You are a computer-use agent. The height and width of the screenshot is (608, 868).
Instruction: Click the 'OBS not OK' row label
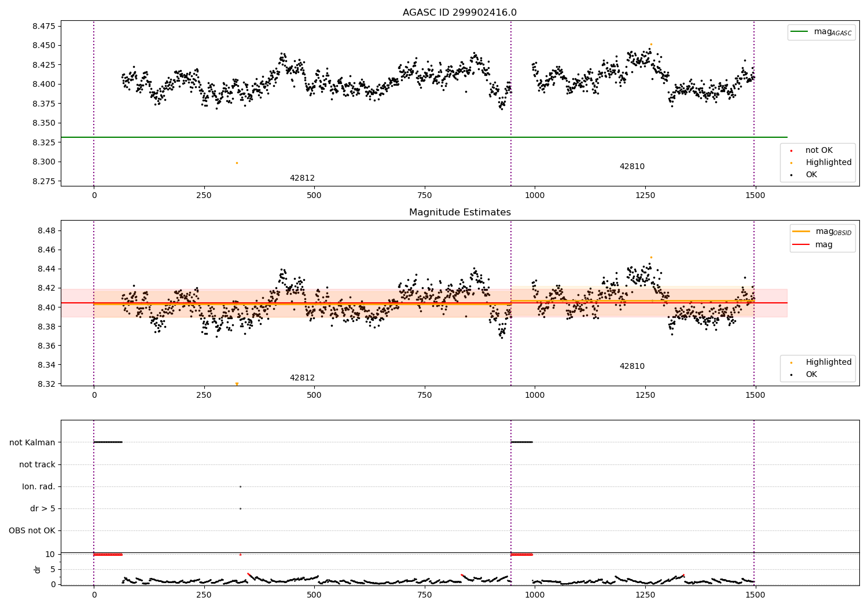[32, 531]
